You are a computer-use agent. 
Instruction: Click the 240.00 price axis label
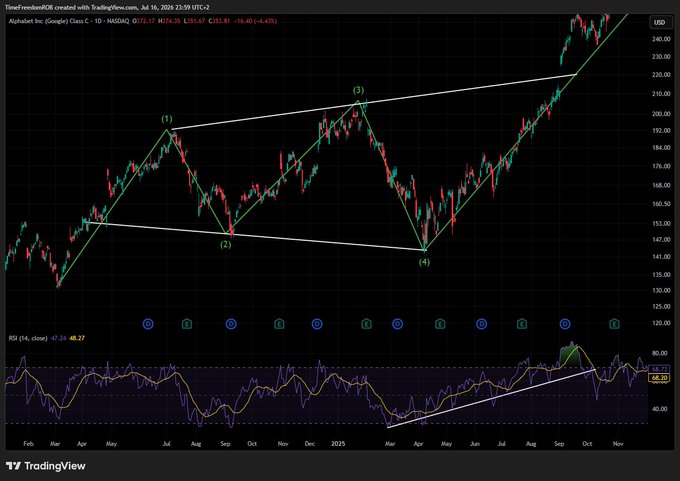(659, 39)
